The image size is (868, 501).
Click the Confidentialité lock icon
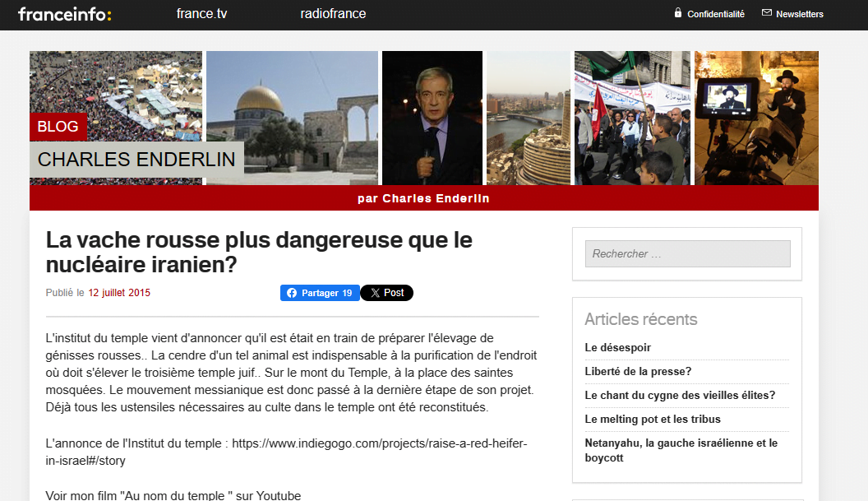click(677, 12)
